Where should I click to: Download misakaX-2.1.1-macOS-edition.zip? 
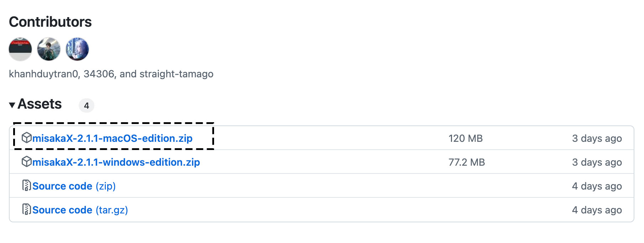pyautogui.click(x=113, y=138)
